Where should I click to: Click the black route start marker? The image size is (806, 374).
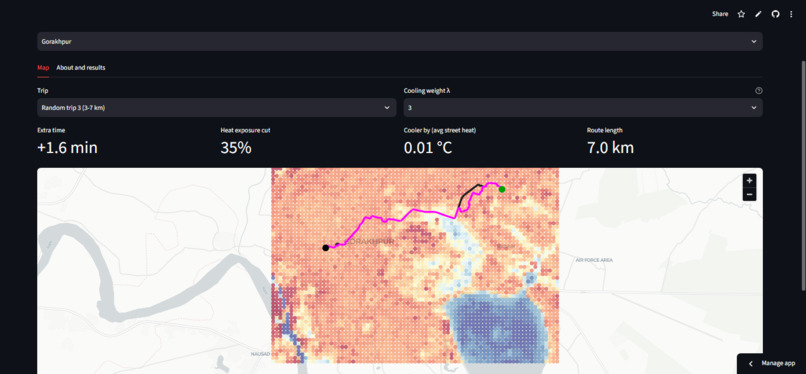pyautogui.click(x=325, y=248)
